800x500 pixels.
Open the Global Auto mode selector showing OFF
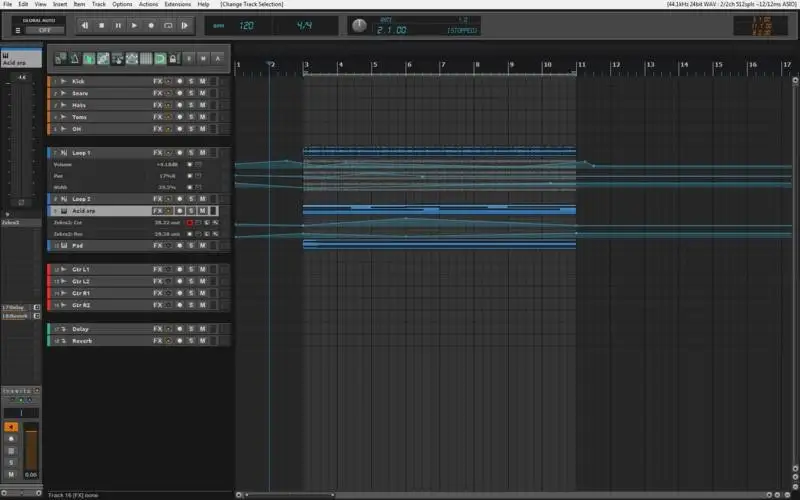point(44,30)
